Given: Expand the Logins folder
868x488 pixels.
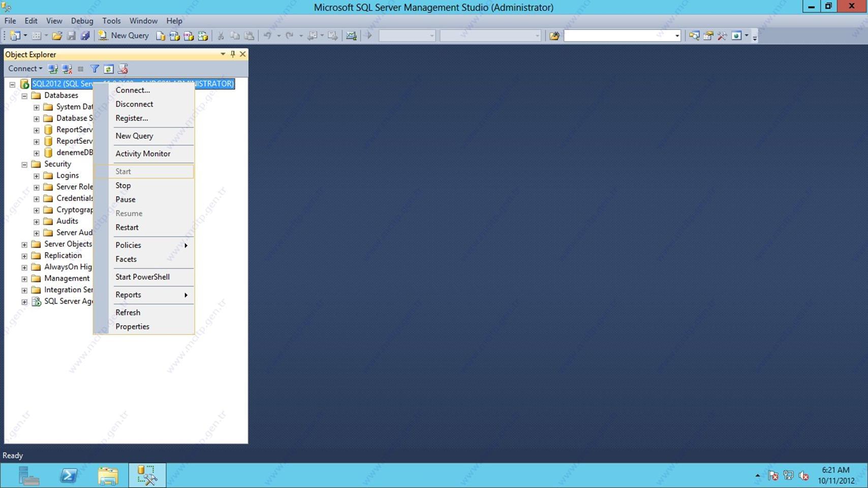Looking at the screenshot, I should [37, 176].
